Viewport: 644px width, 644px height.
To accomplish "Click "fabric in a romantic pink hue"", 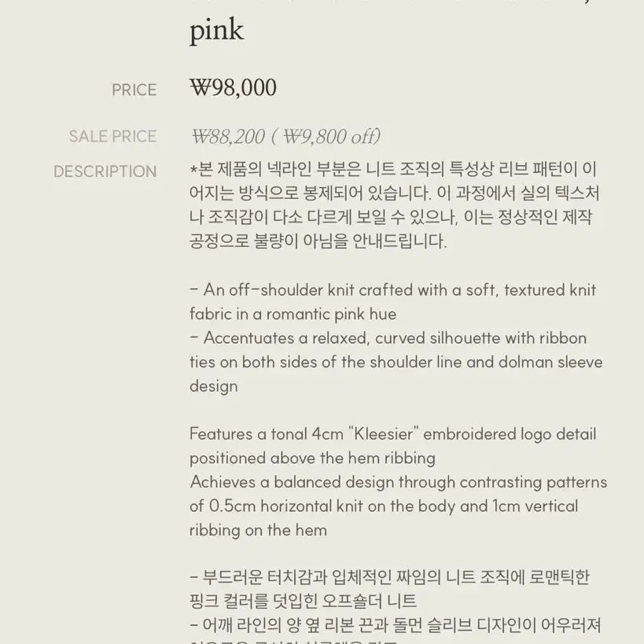I will click(293, 314).
